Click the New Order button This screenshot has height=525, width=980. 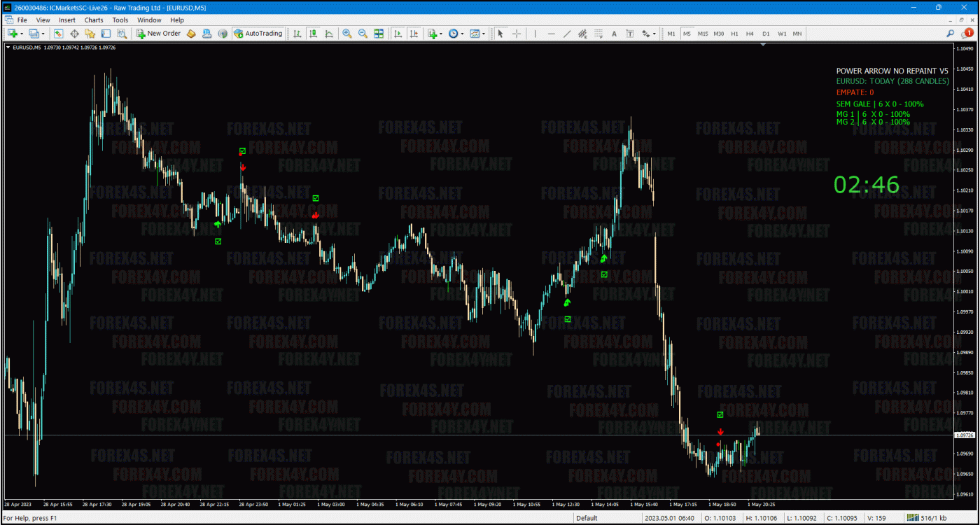point(159,34)
